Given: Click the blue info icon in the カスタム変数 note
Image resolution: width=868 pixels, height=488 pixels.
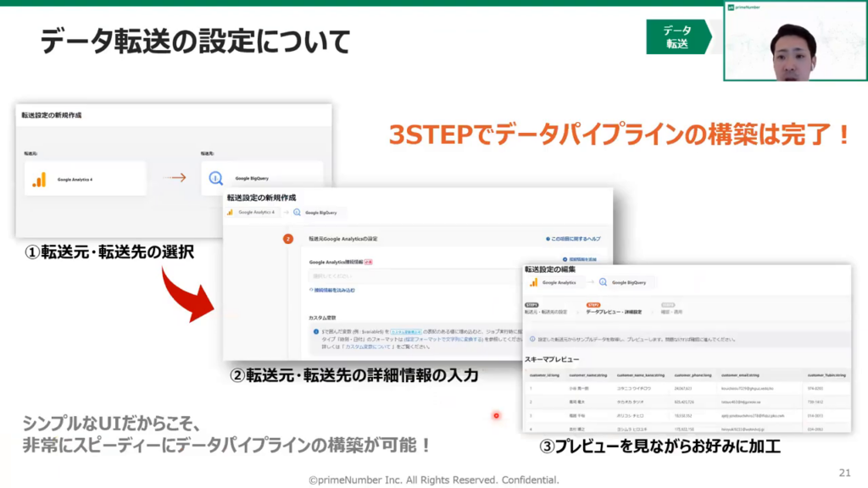Looking at the screenshot, I should pos(315,331).
